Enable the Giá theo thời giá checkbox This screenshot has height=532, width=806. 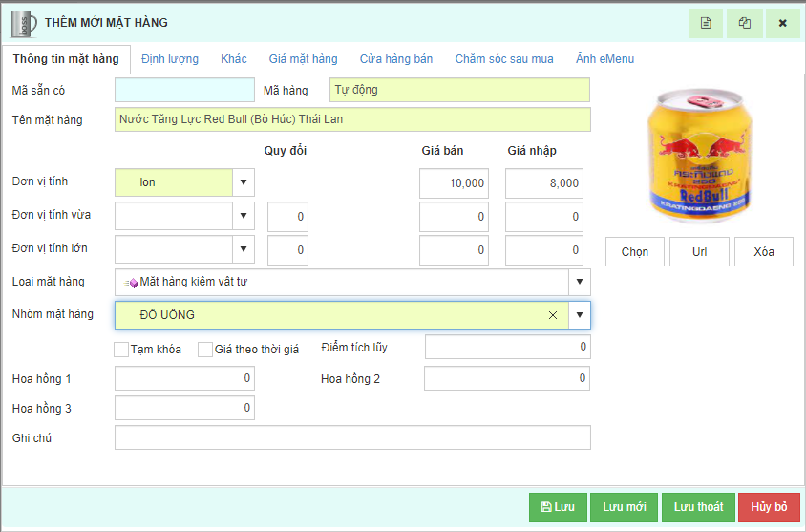pos(205,350)
